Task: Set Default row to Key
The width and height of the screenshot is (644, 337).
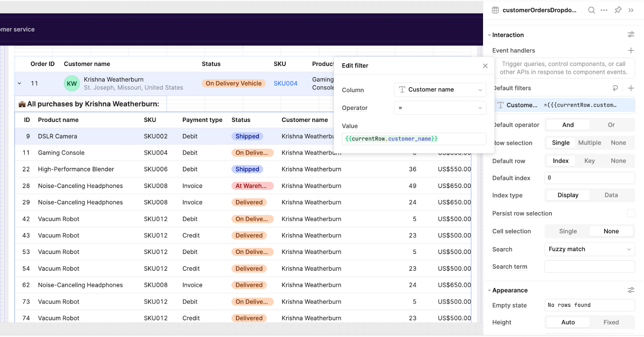Action: pos(589,161)
